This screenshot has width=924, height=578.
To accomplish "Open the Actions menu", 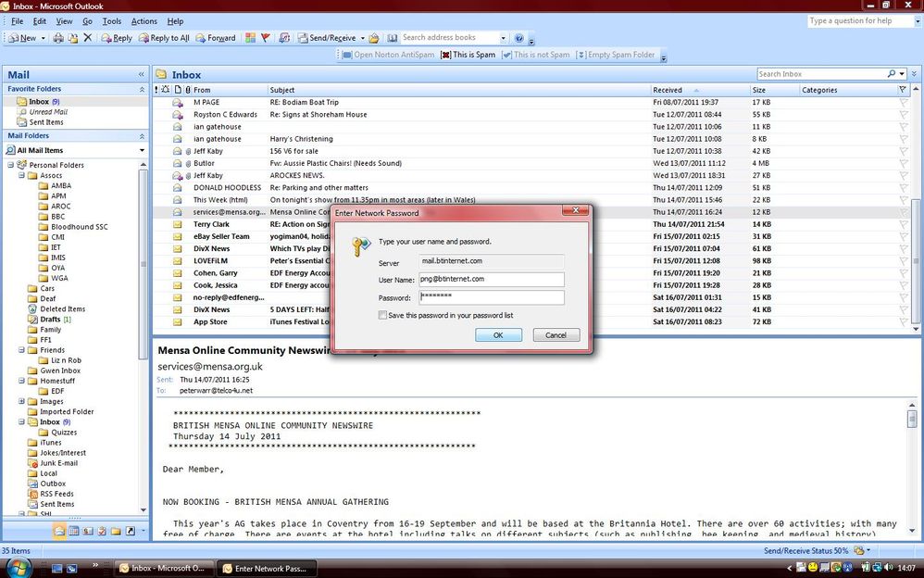I will [144, 21].
